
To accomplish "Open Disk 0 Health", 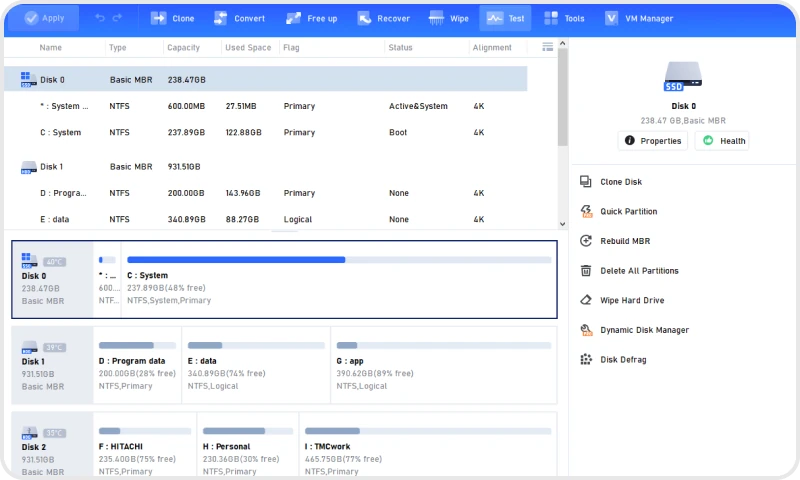I will click(722, 141).
